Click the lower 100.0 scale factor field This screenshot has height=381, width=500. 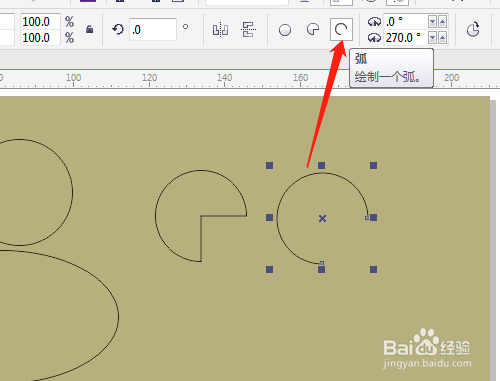tap(40, 37)
